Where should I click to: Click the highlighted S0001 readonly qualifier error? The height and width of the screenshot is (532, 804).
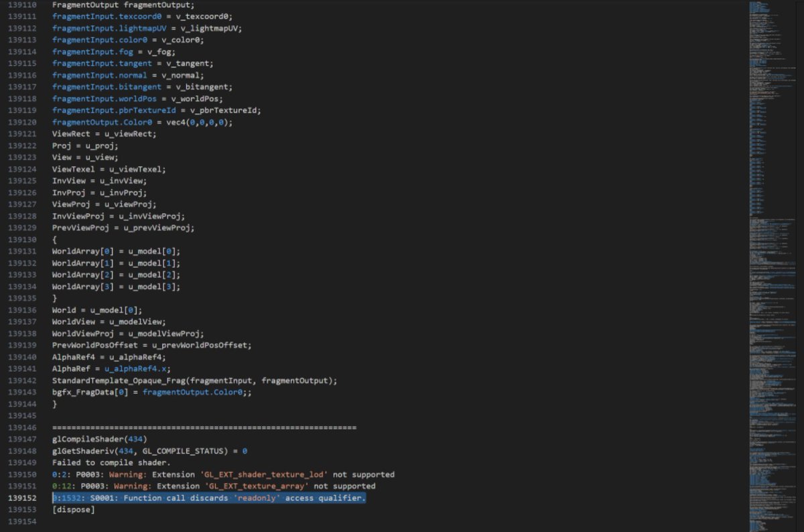209,498
